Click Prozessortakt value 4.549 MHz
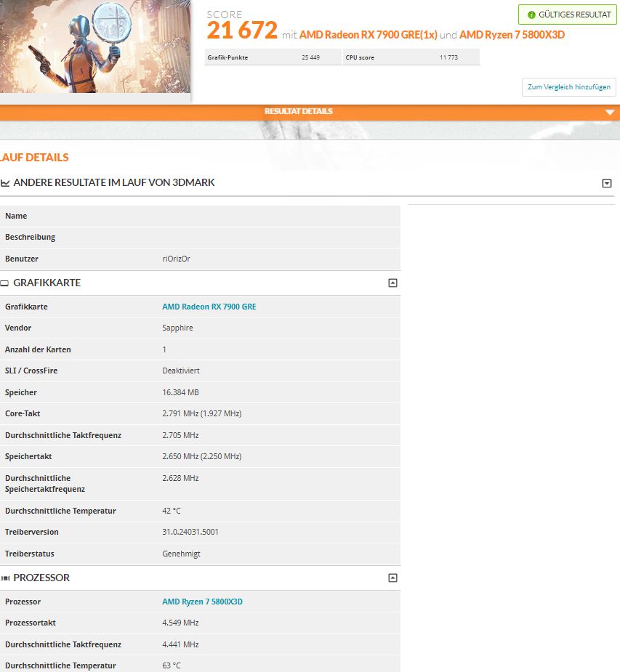Image resolution: width=620 pixels, height=672 pixels. [180, 623]
